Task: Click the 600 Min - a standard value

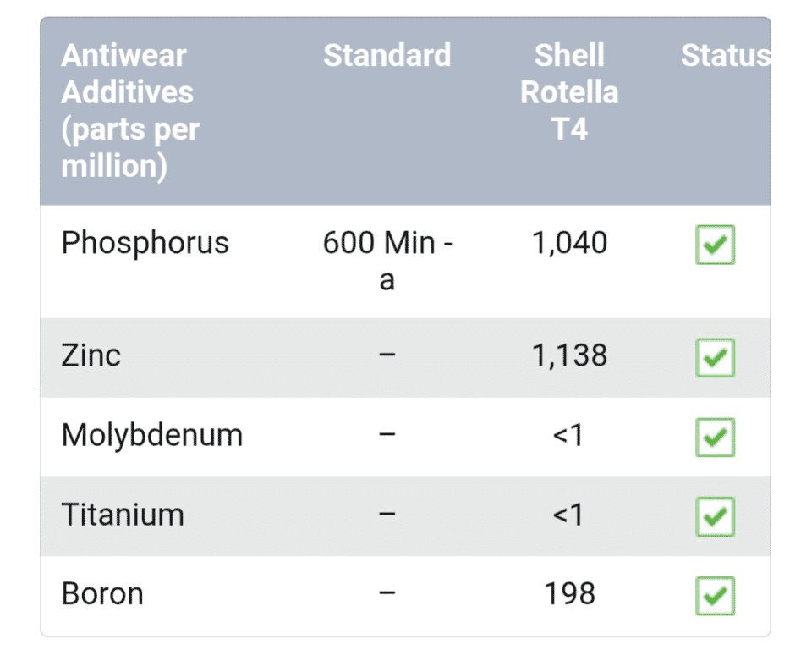Action: (387, 261)
